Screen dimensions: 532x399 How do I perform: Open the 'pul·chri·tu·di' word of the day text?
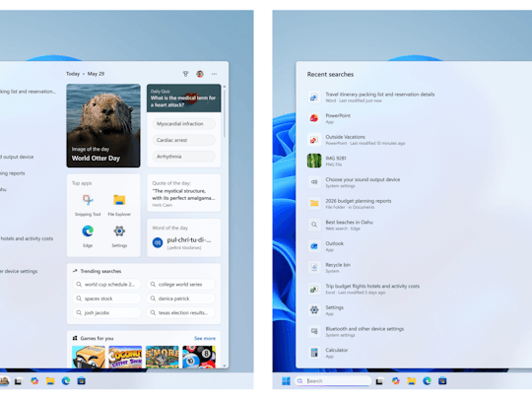click(188, 239)
